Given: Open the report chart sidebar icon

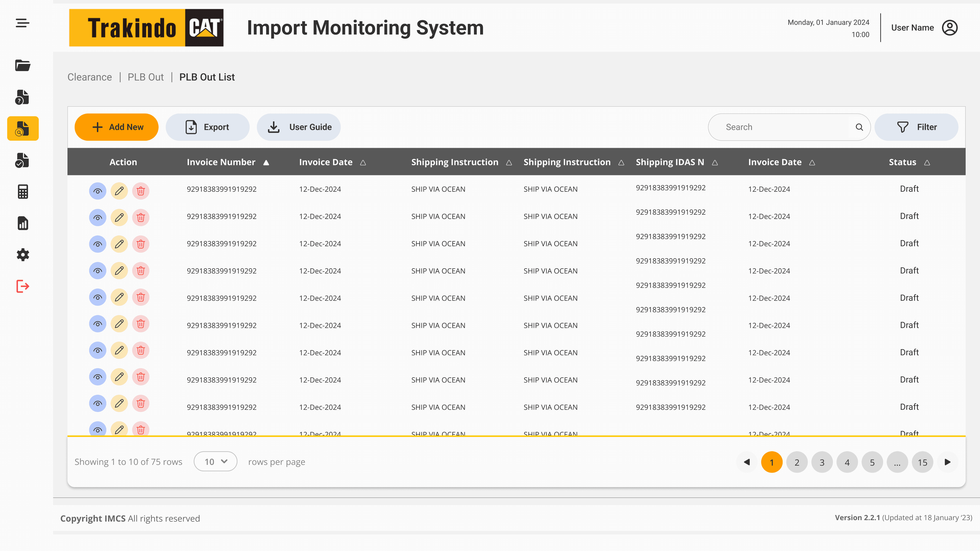Looking at the screenshot, I should coord(23,223).
